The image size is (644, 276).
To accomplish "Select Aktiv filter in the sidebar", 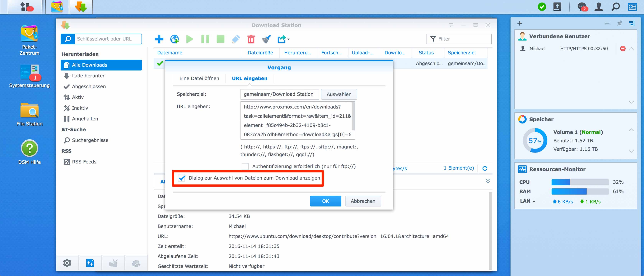I will coord(101,97).
